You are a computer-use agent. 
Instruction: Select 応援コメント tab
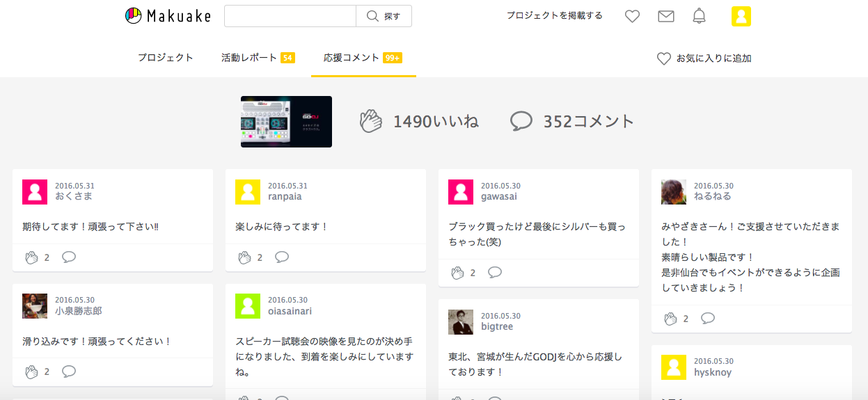[x=363, y=58]
